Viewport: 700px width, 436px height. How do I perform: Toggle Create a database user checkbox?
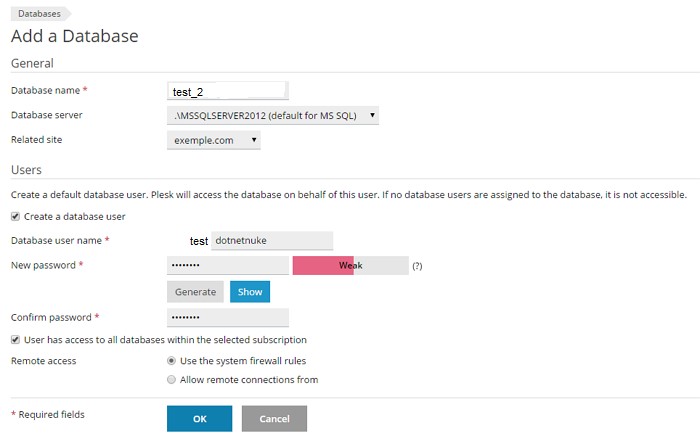[16, 216]
